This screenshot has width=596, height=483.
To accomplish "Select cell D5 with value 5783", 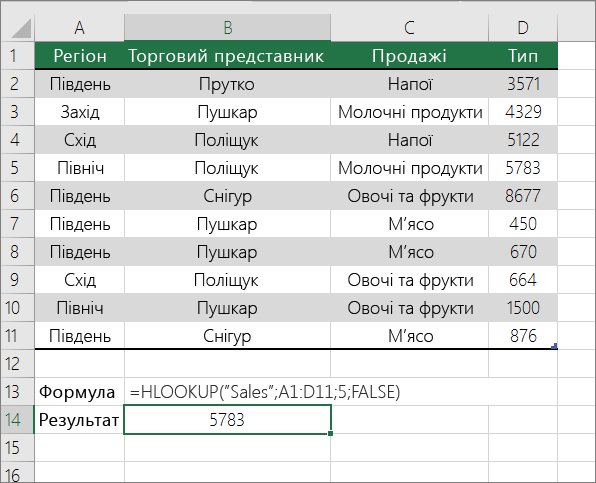I will pyautogui.click(x=523, y=168).
